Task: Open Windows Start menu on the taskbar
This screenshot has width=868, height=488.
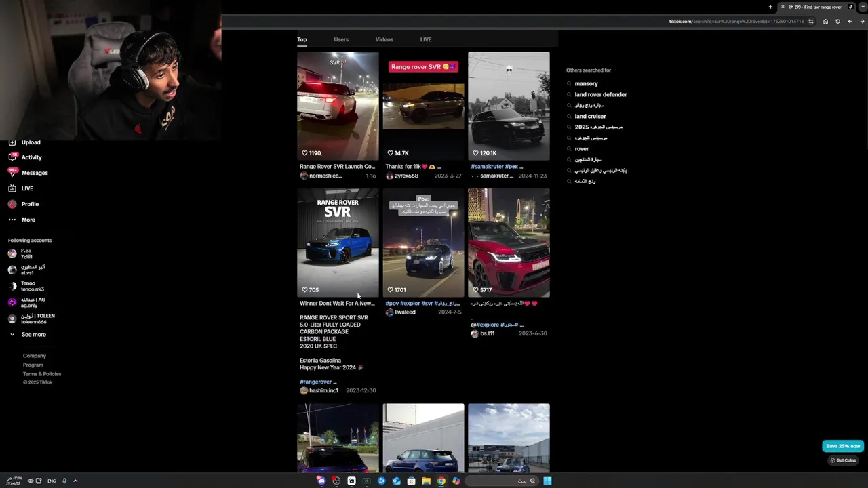Action: pyautogui.click(x=547, y=481)
